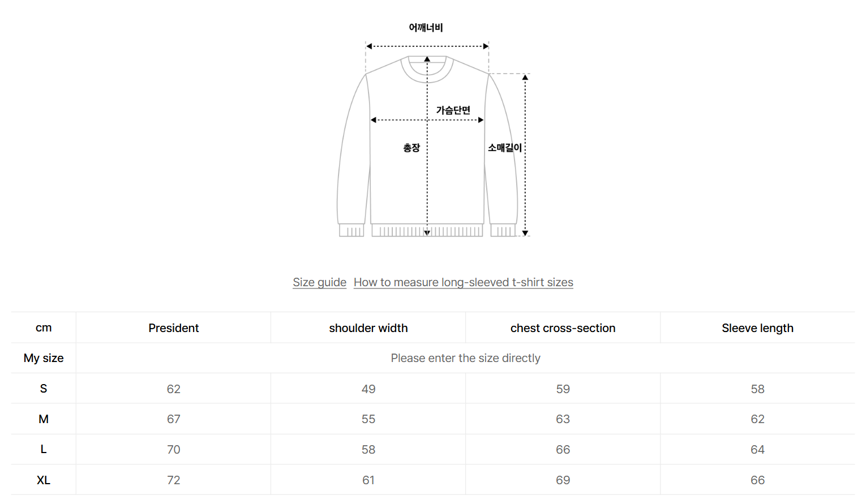
Task: Click the Sleeve length column header
Action: coord(757,328)
